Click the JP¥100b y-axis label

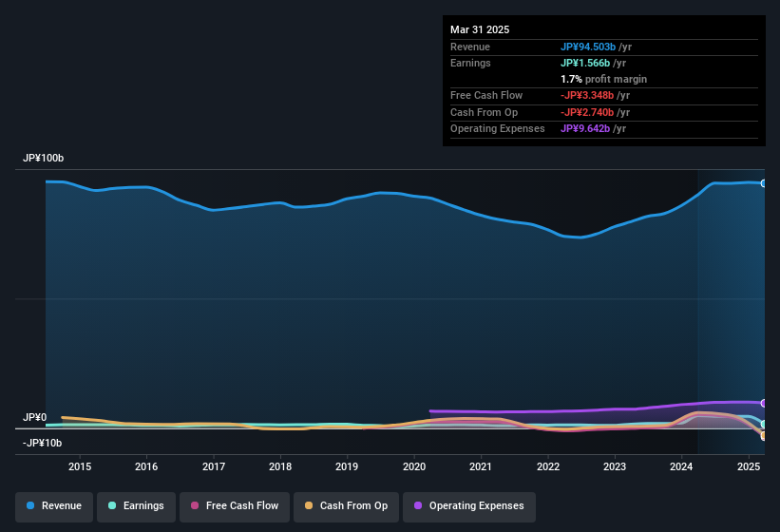pos(44,158)
